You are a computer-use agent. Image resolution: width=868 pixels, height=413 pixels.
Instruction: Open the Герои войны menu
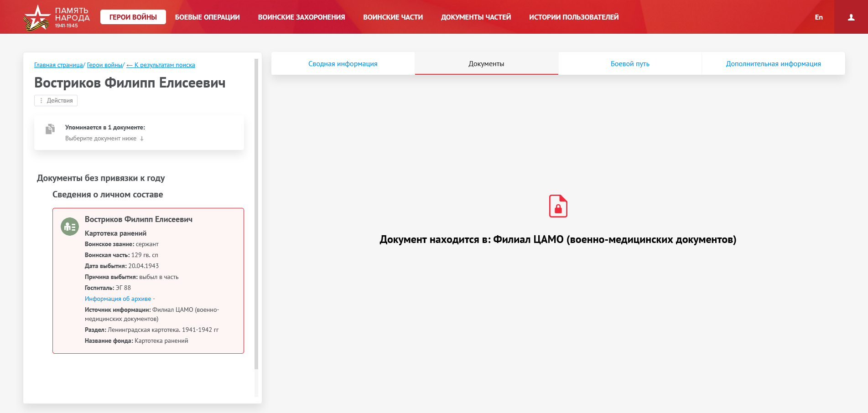point(133,17)
